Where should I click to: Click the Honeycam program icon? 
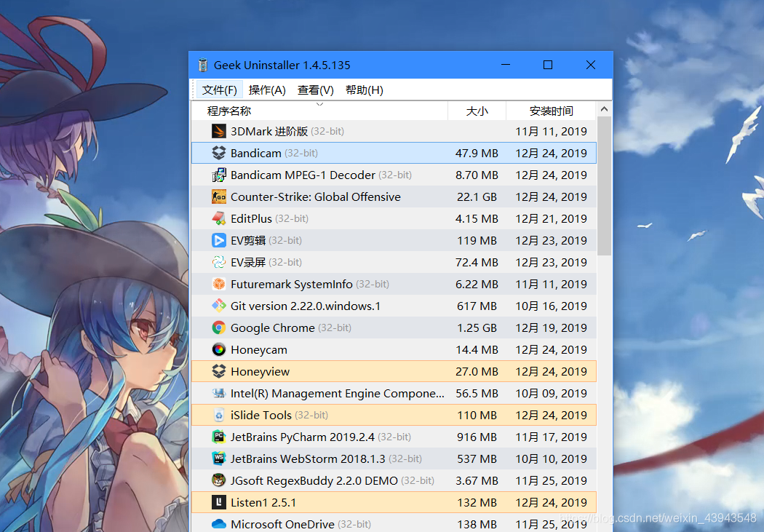219,349
